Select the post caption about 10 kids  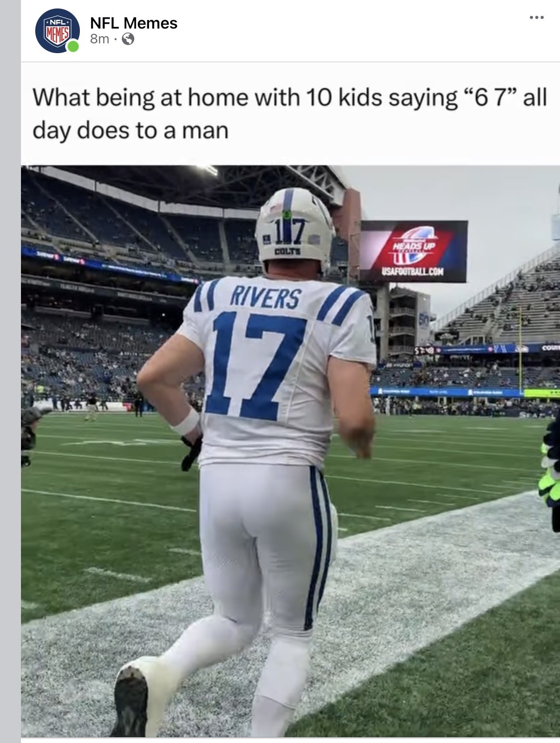click(289, 113)
